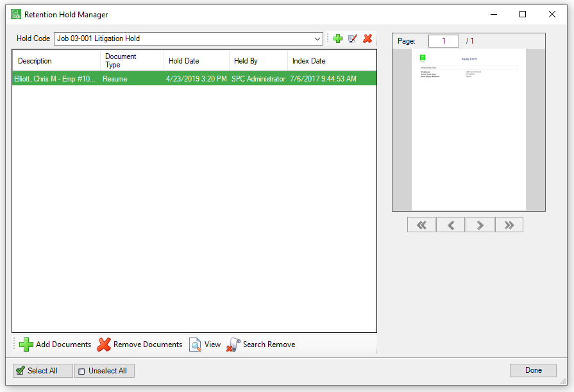Sort by Index Date column header
Screen dimensions: 574x392
(332, 60)
